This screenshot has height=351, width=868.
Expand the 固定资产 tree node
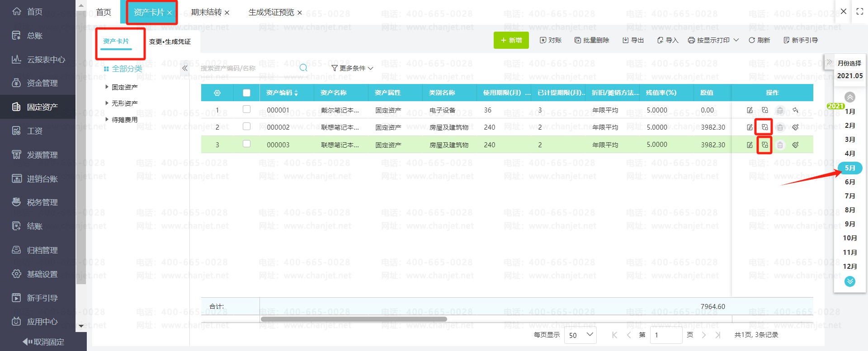click(x=107, y=87)
